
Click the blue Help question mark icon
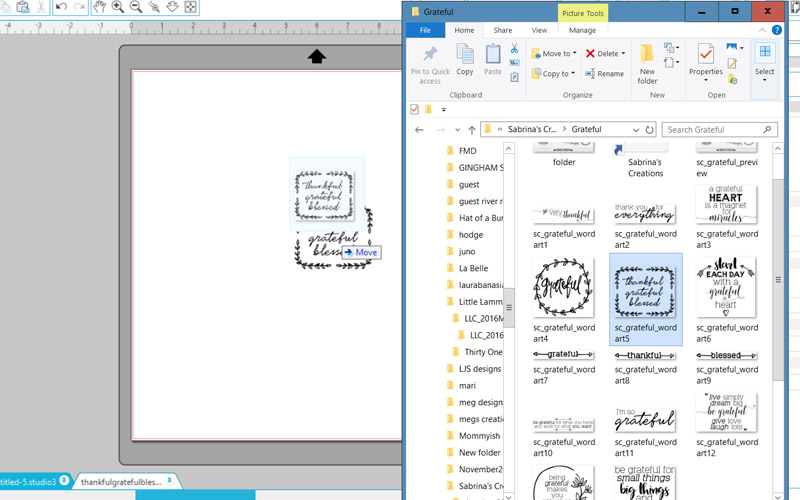777,30
